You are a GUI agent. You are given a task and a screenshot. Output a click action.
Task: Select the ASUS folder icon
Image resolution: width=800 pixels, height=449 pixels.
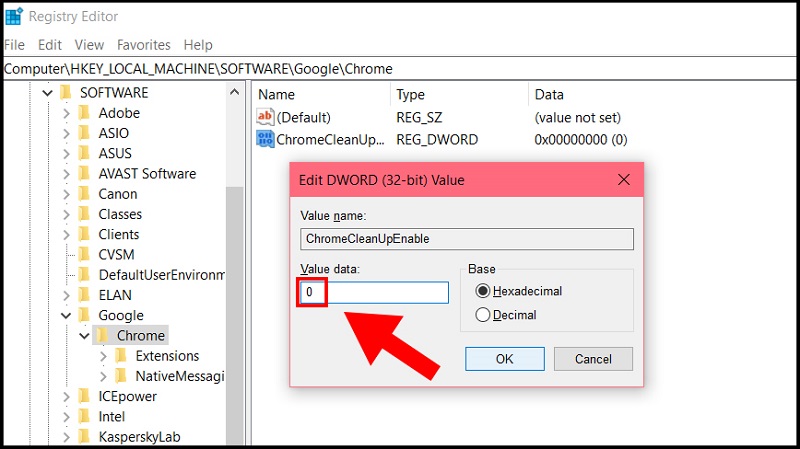click(x=85, y=153)
